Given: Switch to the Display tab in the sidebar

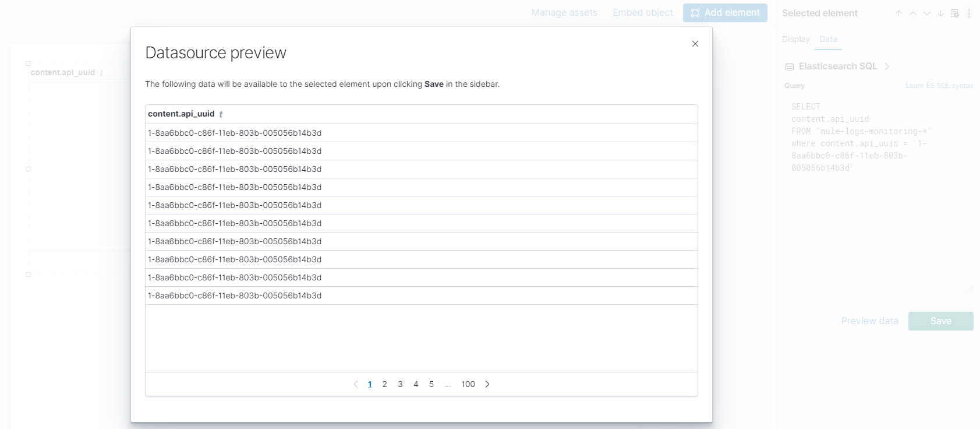Looking at the screenshot, I should pyautogui.click(x=796, y=39).
